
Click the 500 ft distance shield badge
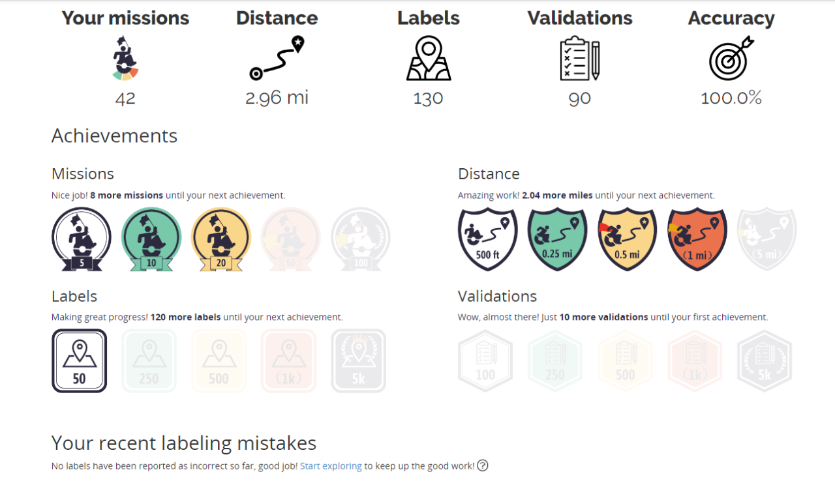tap(488, 239)
